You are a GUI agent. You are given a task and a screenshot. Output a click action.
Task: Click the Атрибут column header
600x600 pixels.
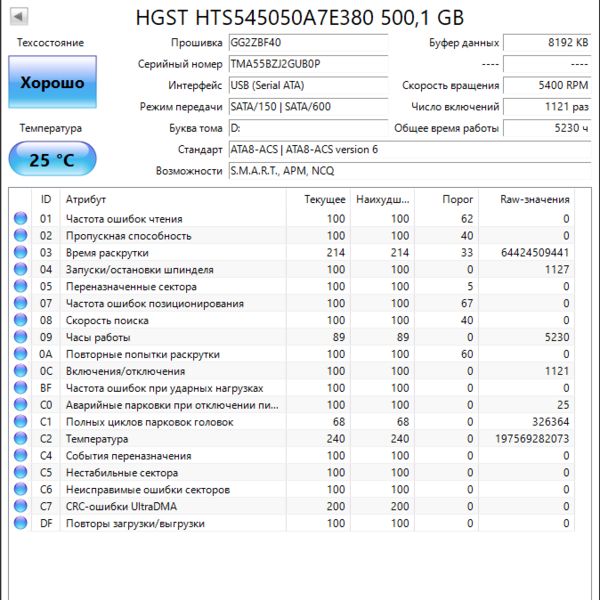[173, 199]
